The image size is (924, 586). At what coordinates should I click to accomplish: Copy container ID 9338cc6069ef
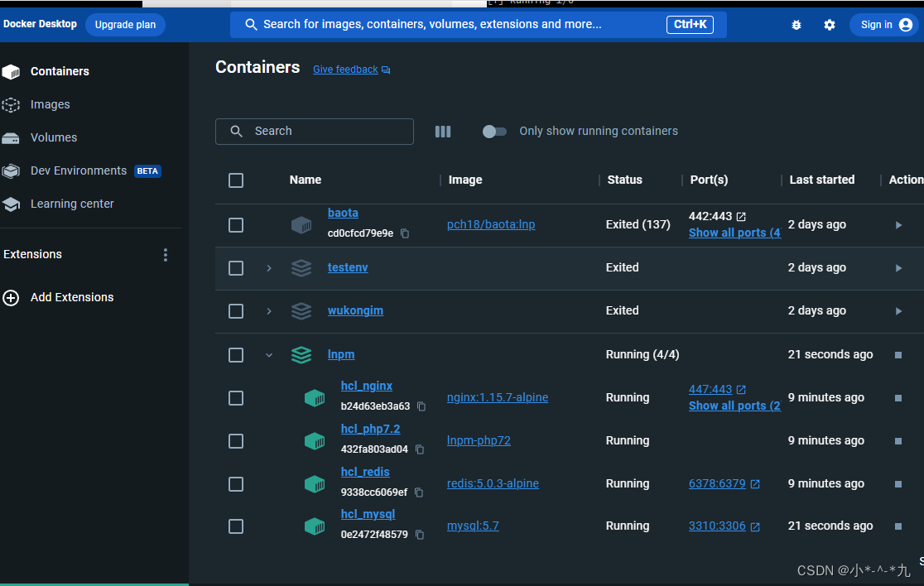point(419,492)
